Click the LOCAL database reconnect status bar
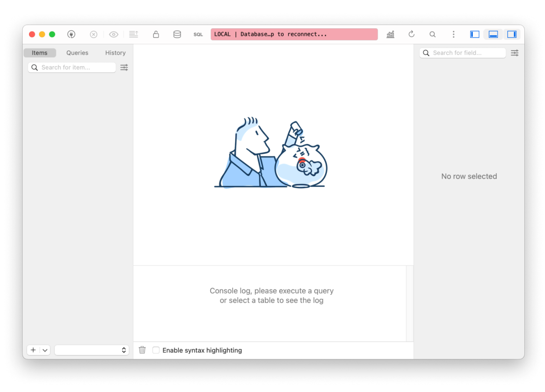The image size is (545, 392). pos(294,34)
